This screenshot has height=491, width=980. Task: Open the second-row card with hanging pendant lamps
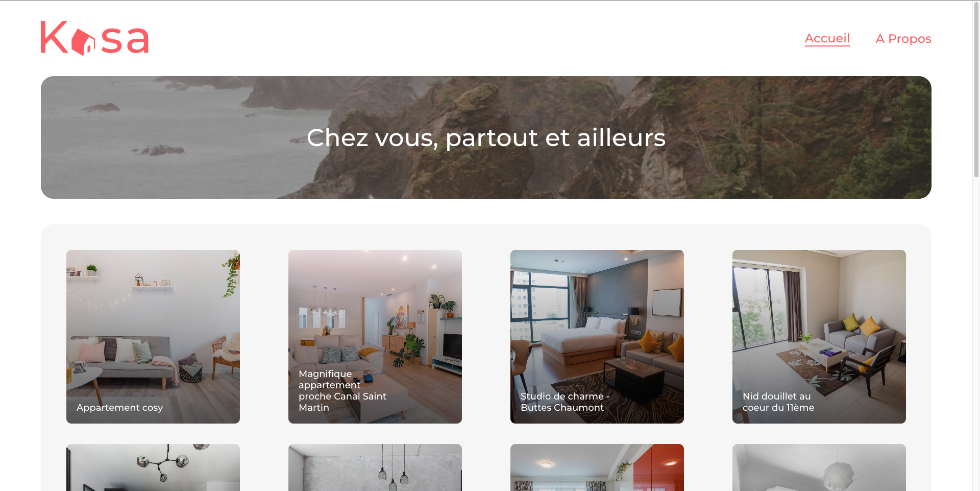(x=375, y=467)
